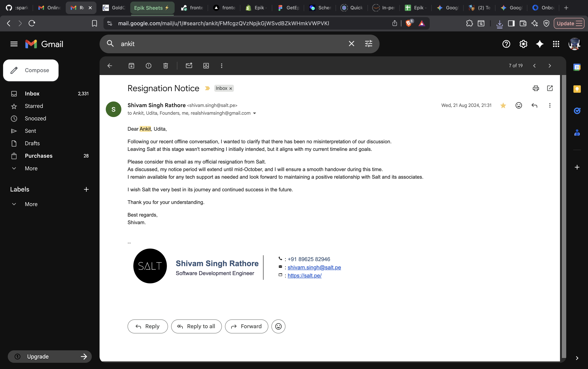Expand the recipient details arrow
The width and height of the screenshot is (588, 369).
255,113
